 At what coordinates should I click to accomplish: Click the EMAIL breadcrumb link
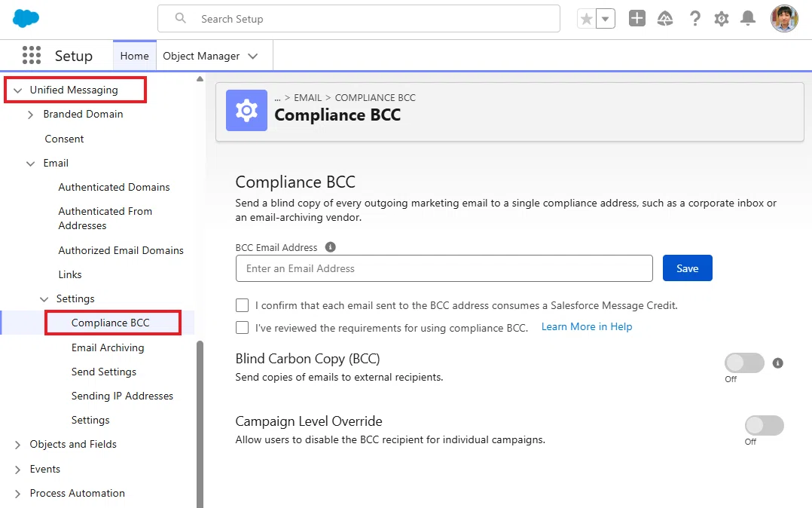[307, 97]
